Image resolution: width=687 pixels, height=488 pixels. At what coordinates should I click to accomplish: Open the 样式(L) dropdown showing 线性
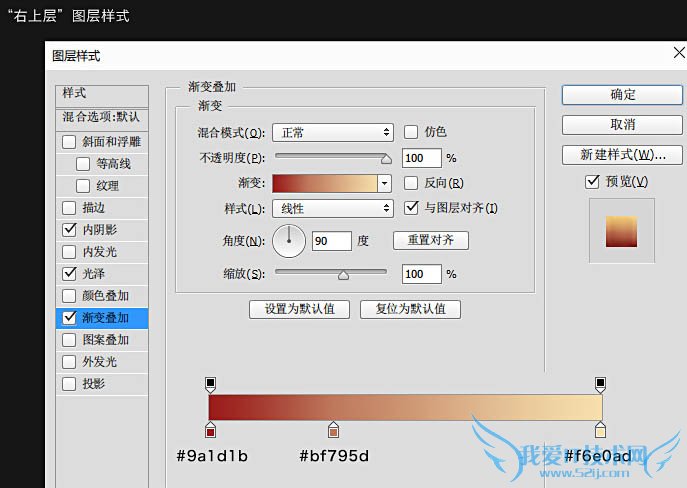pyautogui.click(x=333, y=209)
